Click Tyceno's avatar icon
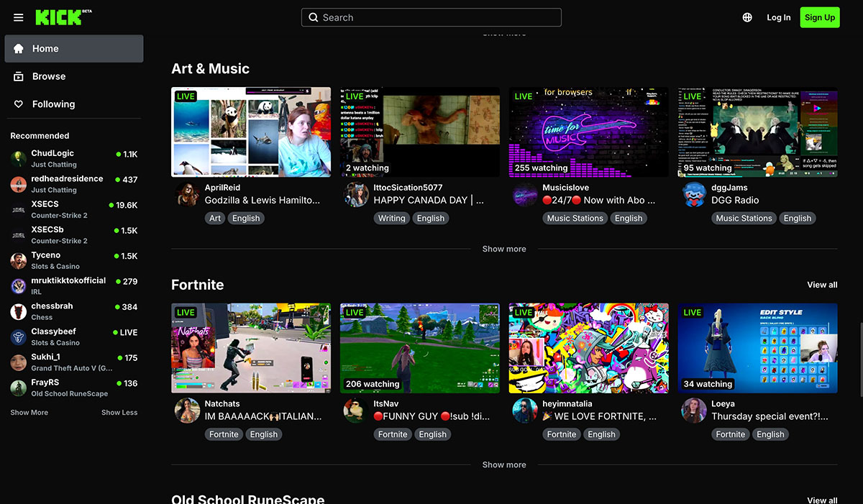 [19, 260]
